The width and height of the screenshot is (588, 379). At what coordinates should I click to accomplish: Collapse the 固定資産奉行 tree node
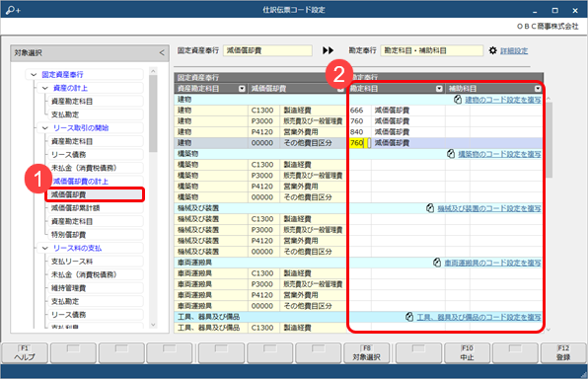34,75
